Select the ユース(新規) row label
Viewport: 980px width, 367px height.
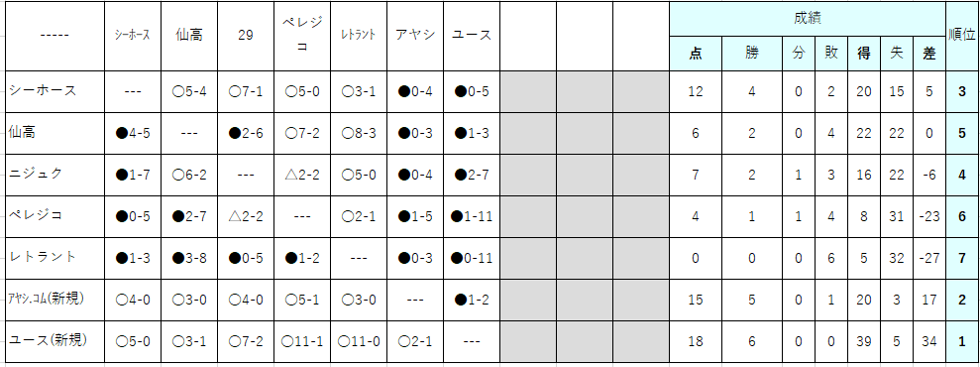[55, 341]
